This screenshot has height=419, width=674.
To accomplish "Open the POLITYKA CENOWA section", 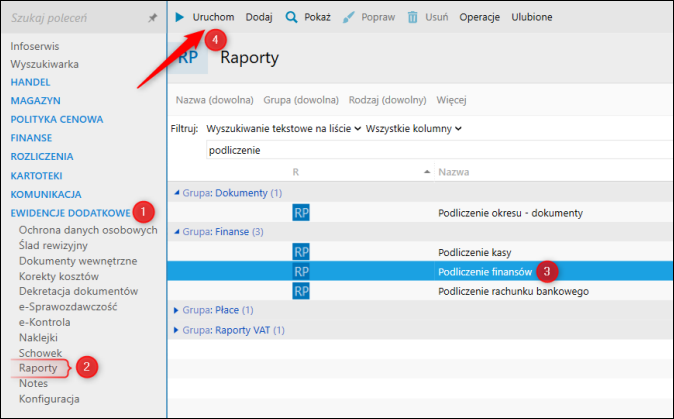I will 57,119.
